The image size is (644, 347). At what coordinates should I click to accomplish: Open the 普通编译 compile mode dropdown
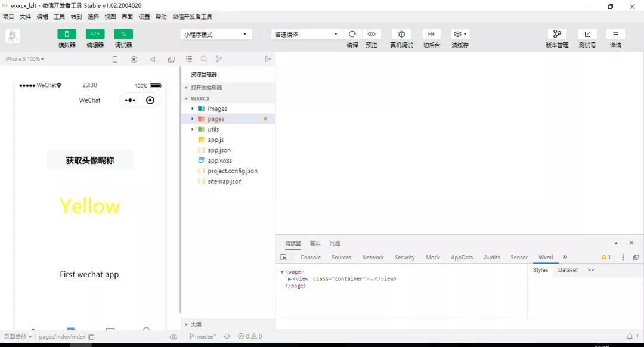(x=305, y=34)
